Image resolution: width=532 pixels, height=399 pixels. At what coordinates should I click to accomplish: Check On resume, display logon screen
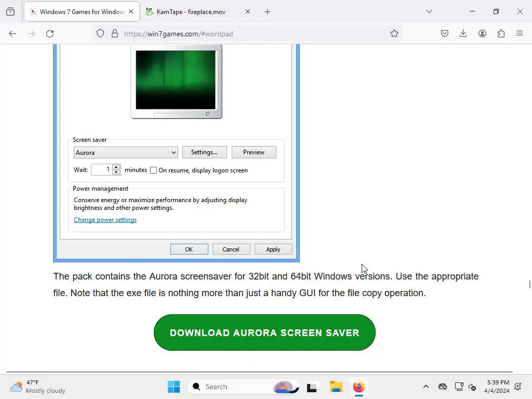(153, 170)
